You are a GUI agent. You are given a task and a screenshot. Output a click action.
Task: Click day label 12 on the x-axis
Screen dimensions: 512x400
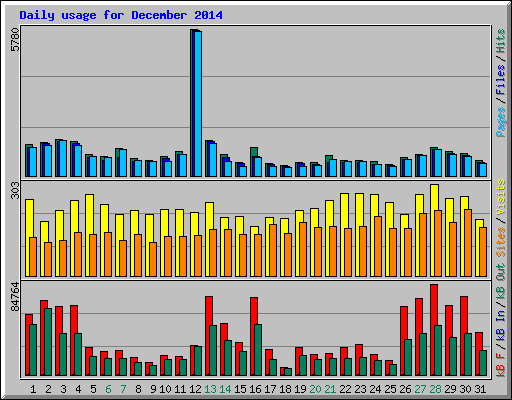195,389
